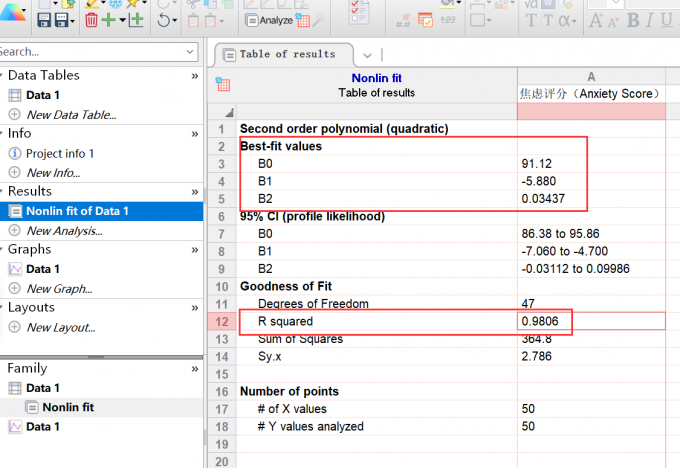Click the red table icon above row numbers
This screenshot has height=468, width=680.
[222, 85]
